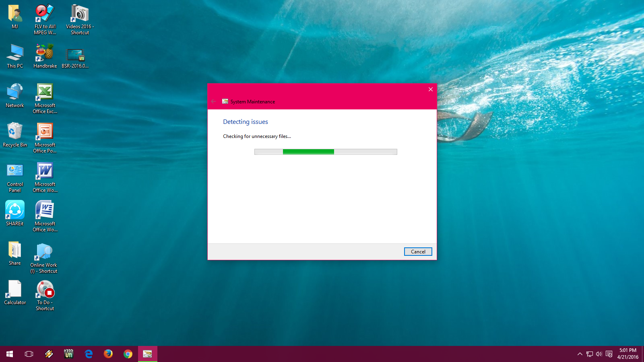The width and height of the screenshot is (644, 362).
Task: Launch Google Chrome from the taskbar
Action: [x=128, y=354]
